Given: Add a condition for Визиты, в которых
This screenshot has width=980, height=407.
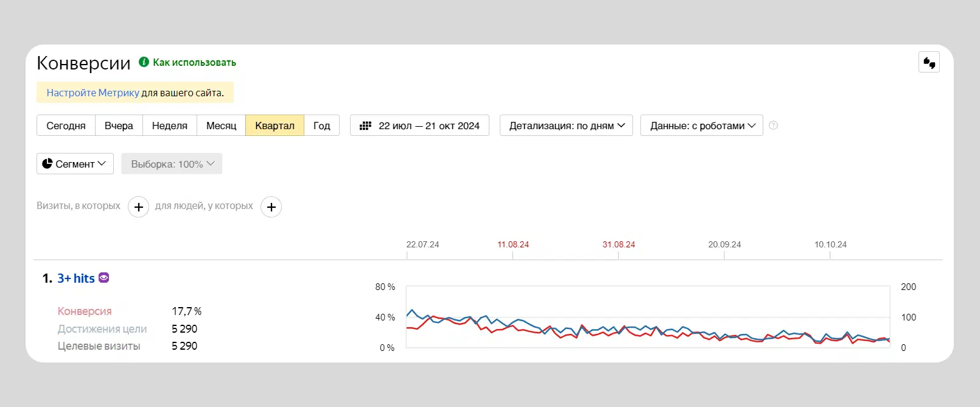Looking at the screenshot, I should point(138,207).
